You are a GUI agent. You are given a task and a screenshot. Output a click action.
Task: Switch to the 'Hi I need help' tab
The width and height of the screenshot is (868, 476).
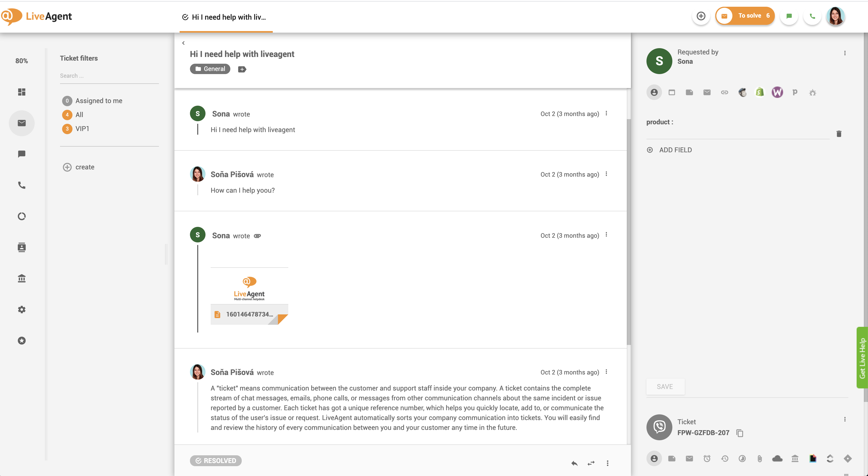(x=226, y=17)
